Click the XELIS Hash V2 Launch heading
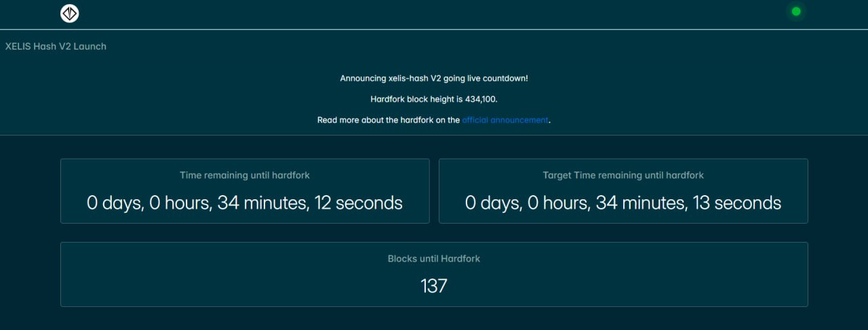868x330 pixels. coord(56,47)
